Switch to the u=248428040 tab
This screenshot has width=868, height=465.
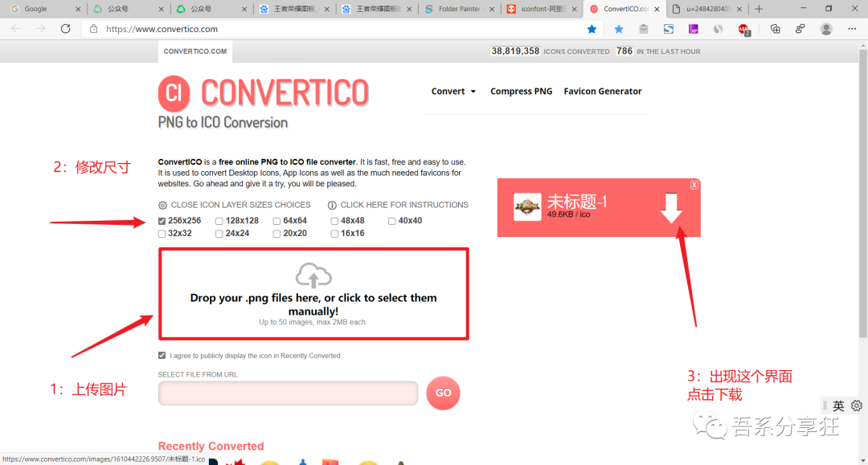coord(707,9)
